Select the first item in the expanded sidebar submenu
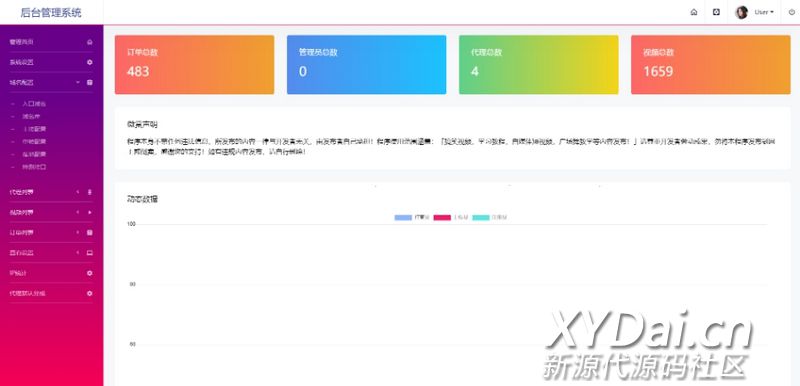Screen dimensions: 800x386 click(34, 104)
